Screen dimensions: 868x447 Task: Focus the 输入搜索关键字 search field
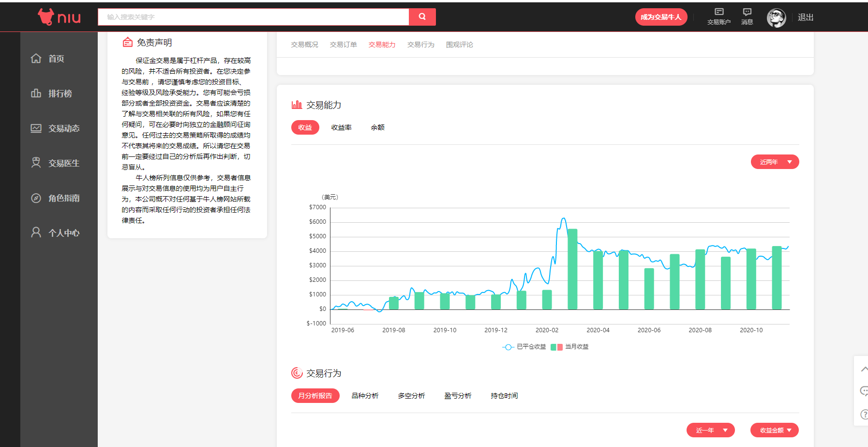pos(254,16)
